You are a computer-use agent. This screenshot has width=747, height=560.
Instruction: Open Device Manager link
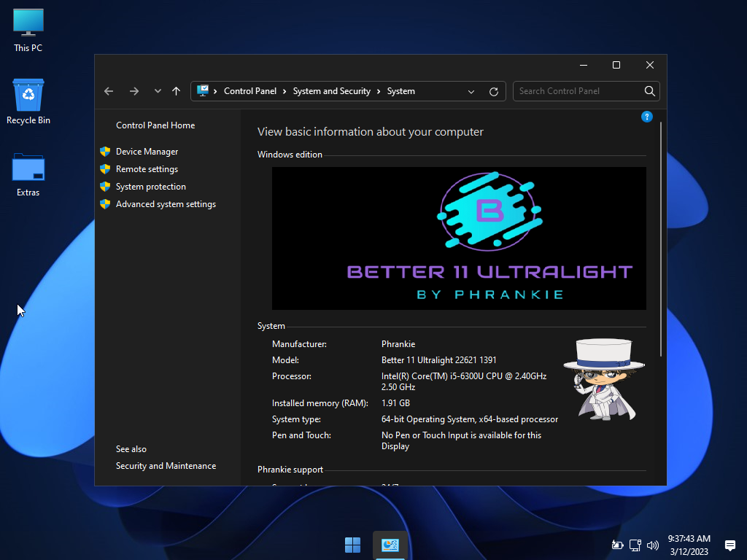147,152
